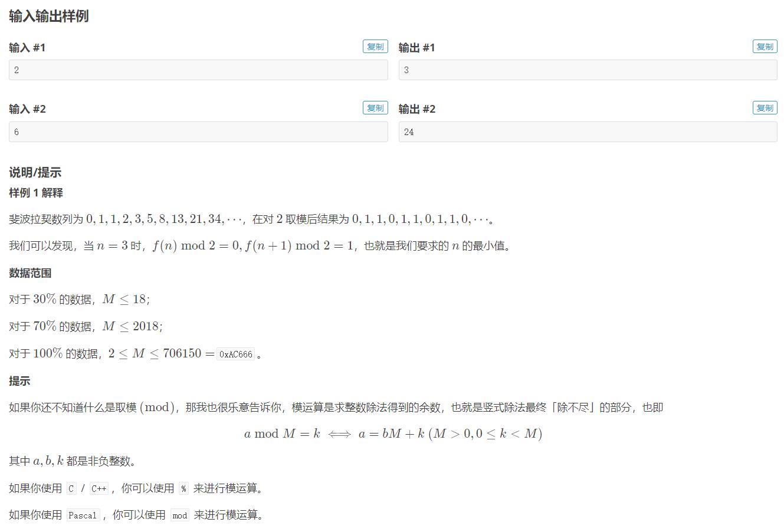Click the C++ code tag
784x532 pixels.
(x=99, y=488)
